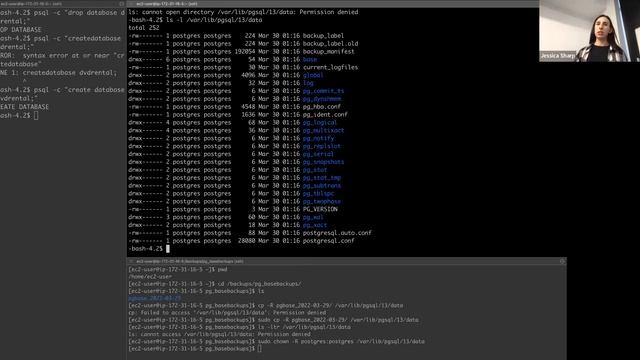Click the 'cd /backups/pg_basebackups/' command

(x=260, y=284)
